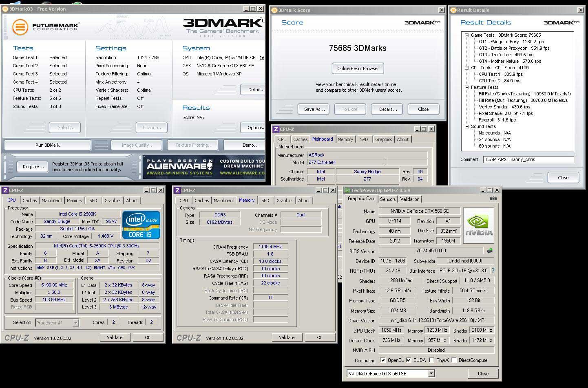Image resolution: width=588 pixels, height=388 pixels.
Task: Click the Online ResultBrowser button
Action: 358,68
